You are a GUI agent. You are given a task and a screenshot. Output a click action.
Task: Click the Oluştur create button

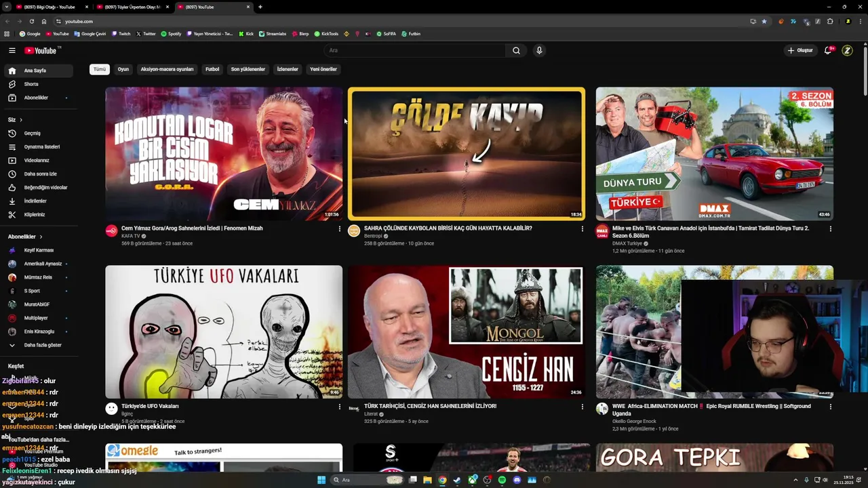point(800,50)
